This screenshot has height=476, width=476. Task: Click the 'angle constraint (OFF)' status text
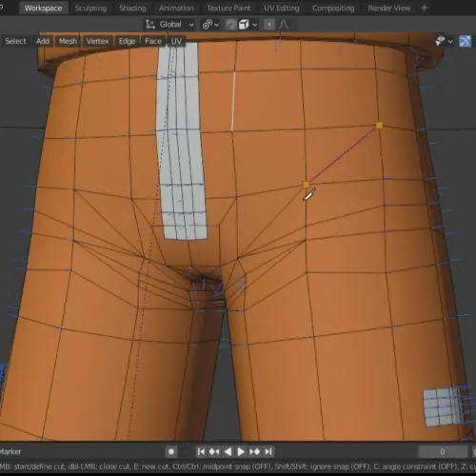pyautogui.click(x=419, y=466)
